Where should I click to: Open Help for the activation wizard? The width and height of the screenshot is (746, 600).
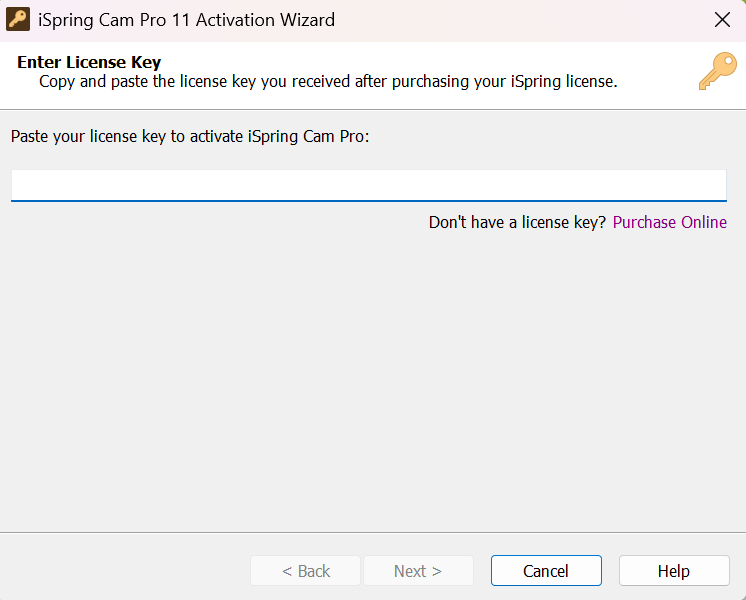click(673, 571)
